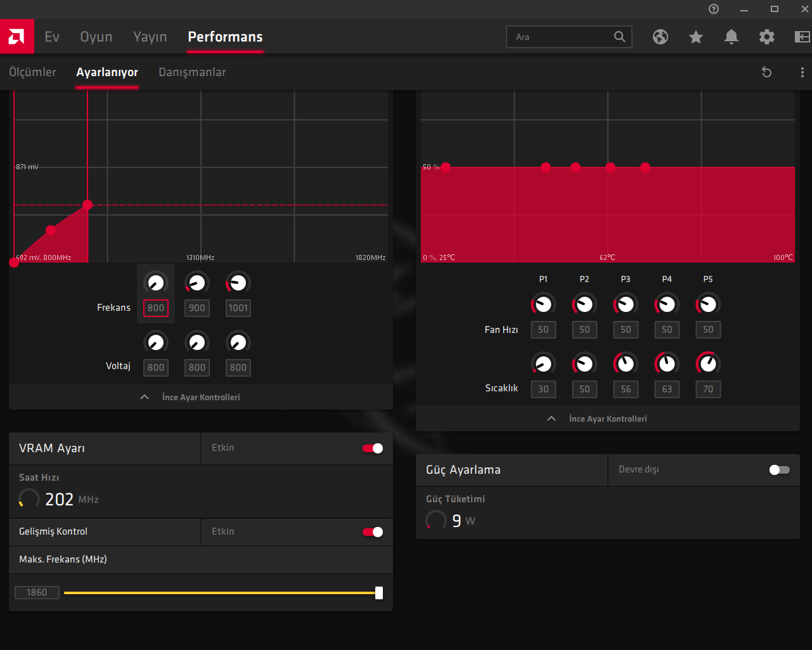Click the sidebar panel toggle icon
The width and height of the screenshot is (812, 650).
[802, 37]
